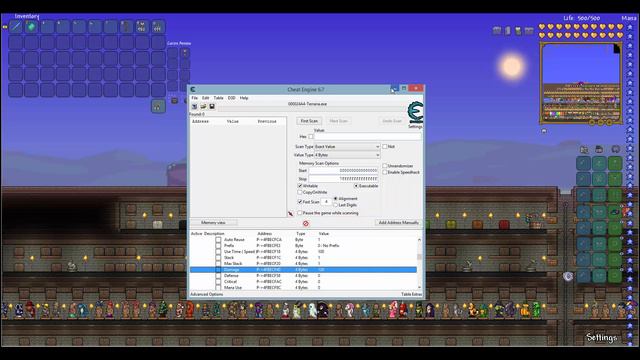Open the Table menu

[218, 98]
